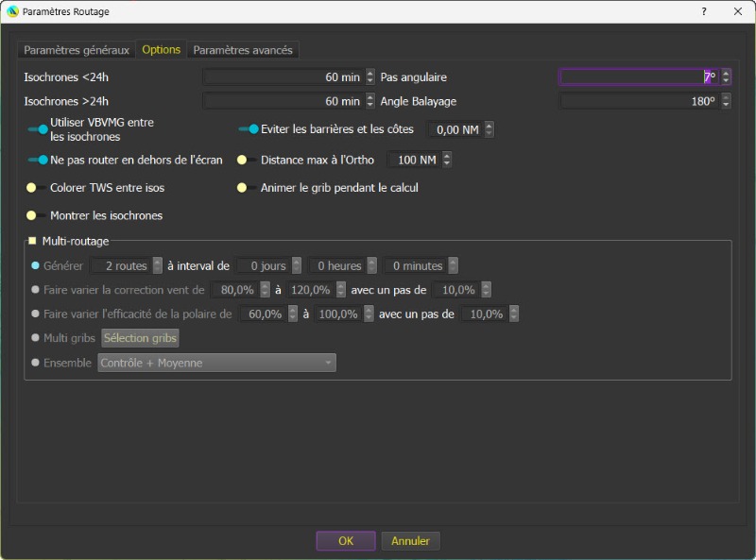Open the Ensemble Contrôle + Moyenne dropdown
Screen dimensions: 756x560
(x=216, y=363)
